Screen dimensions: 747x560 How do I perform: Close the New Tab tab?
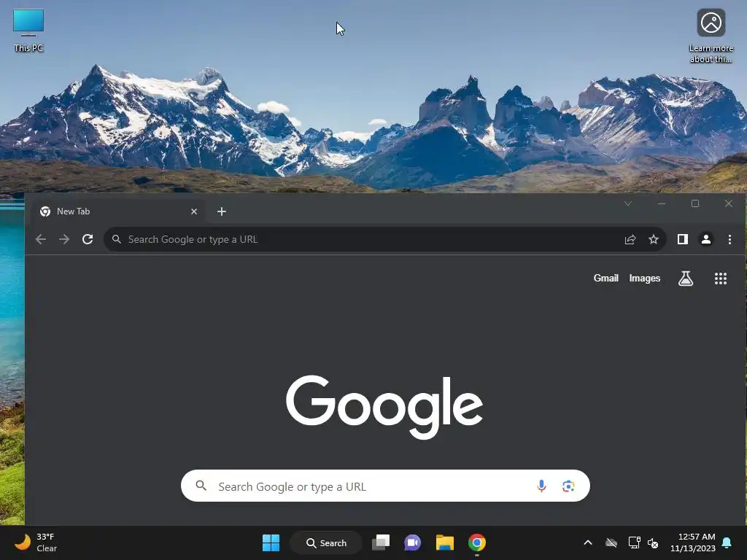(x=194, y=211)
